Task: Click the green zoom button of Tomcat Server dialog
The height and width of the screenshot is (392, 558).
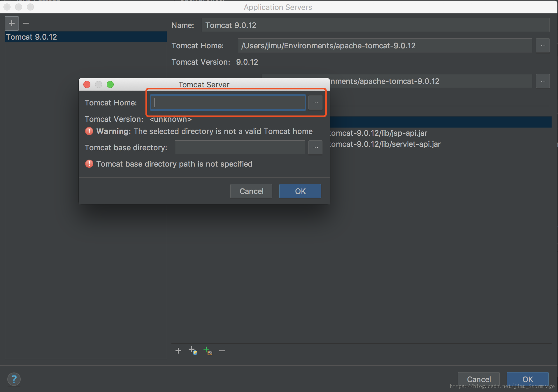Action: coord(110,84)
